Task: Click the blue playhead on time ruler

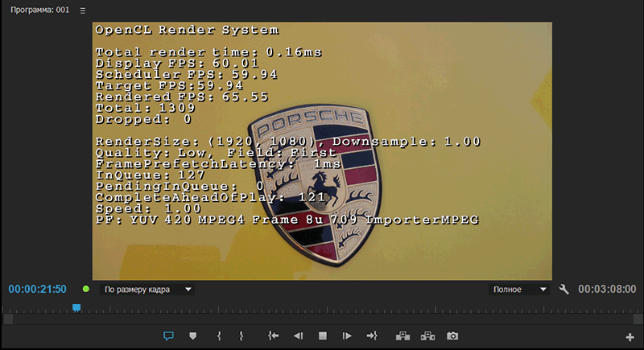Action: 76,307
